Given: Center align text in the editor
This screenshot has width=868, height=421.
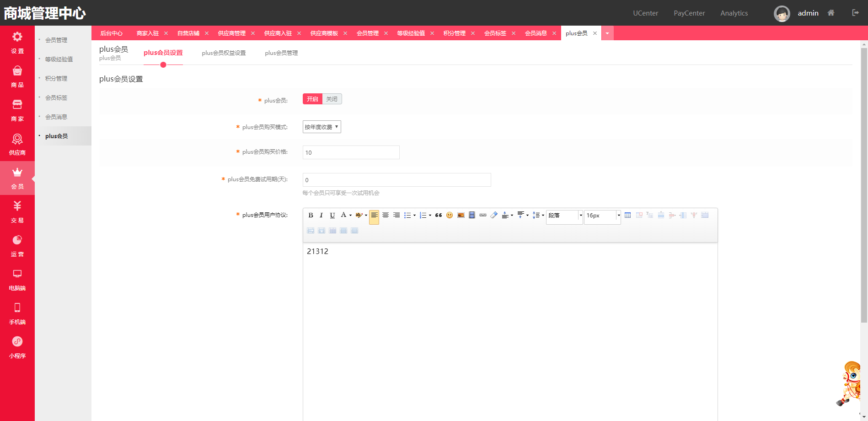Looking at the screenshot, I should coord(386,215).
